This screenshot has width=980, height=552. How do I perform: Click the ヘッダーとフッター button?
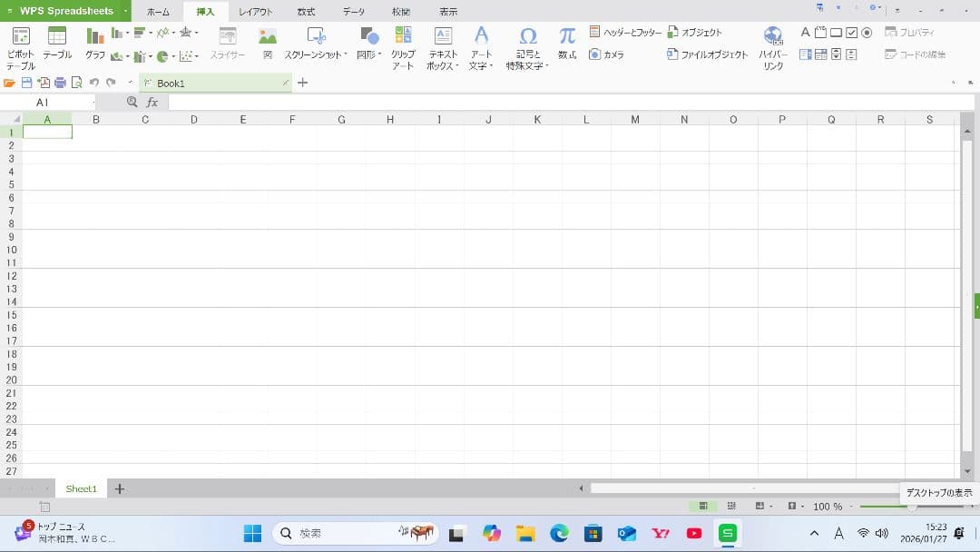(626, 32)
